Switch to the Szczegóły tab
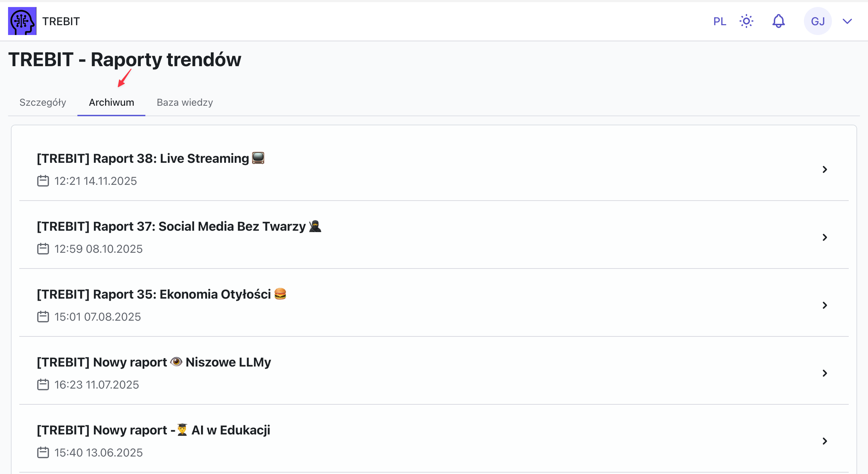Screen dimensions: 868x474 tap(43, 102)
